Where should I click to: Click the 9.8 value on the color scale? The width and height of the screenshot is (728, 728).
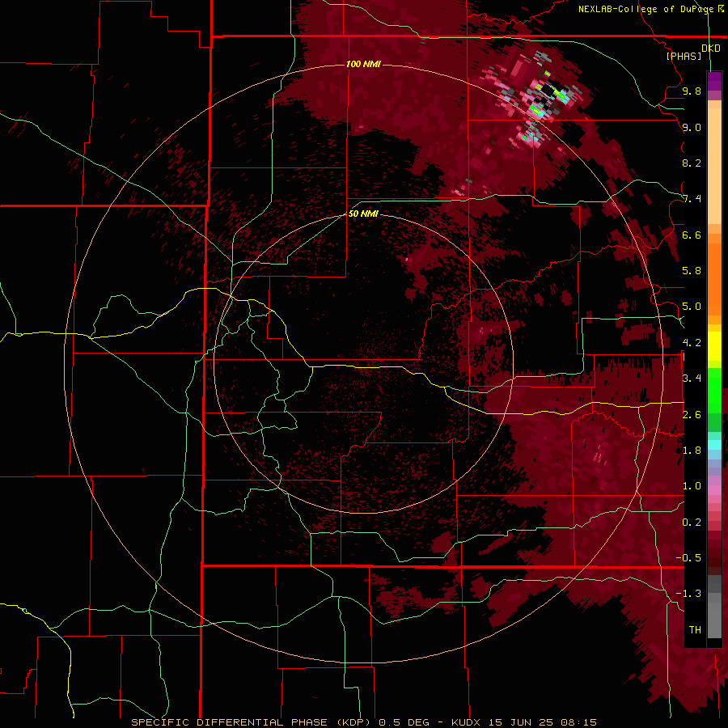pyautogui.click(x=692, y=91)
